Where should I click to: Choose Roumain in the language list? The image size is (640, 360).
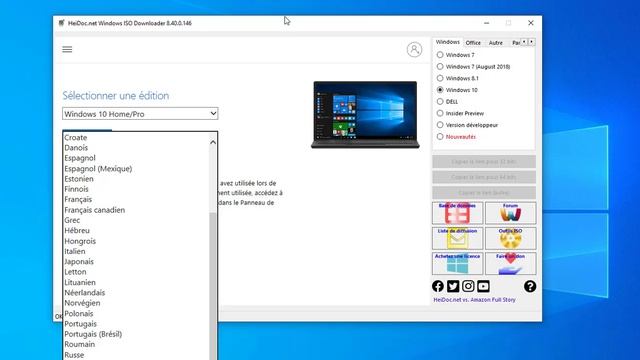136,344
